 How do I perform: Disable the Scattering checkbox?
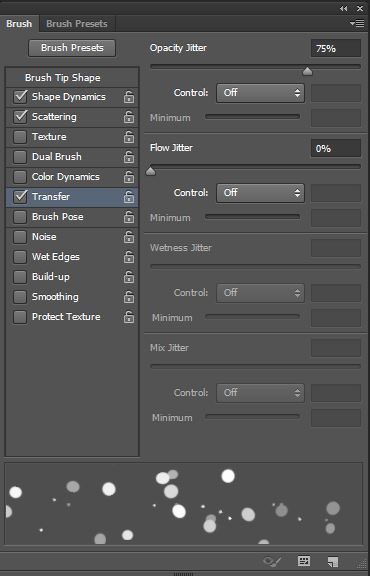[x=20, y=116]
